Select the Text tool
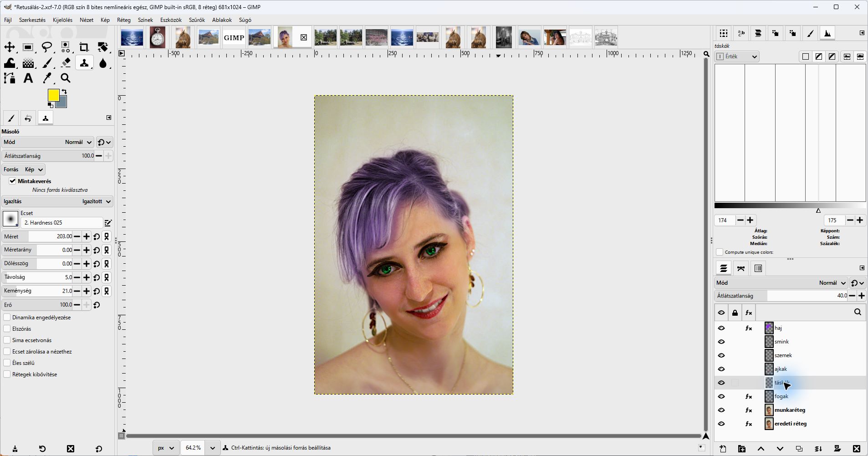The height and width of the screenshot is (456, 868). point(28,78)
